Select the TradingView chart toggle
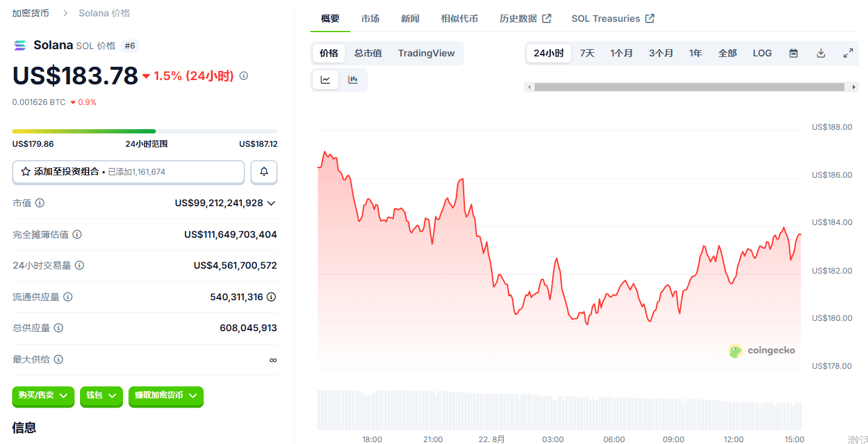 (426, 53)
